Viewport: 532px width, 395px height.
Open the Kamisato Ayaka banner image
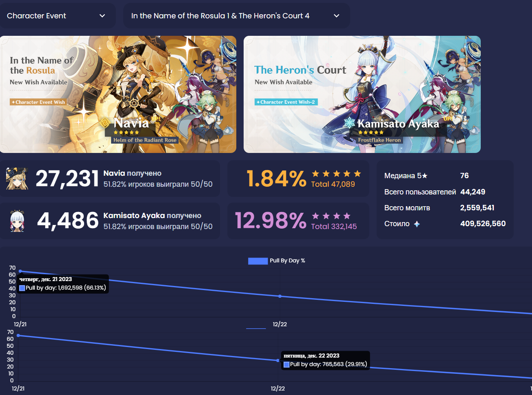pos(362,94)
